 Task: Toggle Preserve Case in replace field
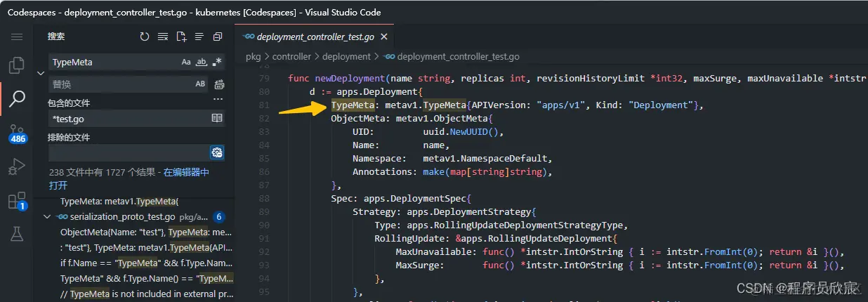(x=200, y=84)
